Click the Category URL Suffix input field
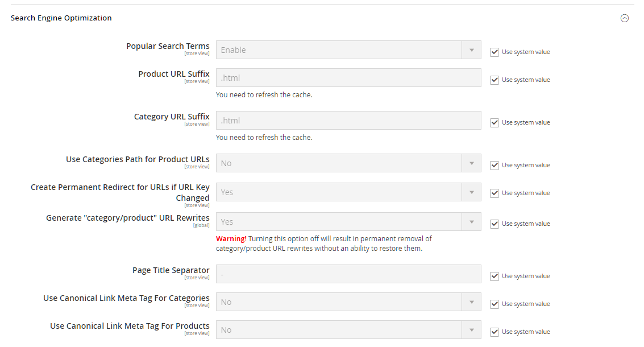644x347 pixels. tap(348, 121)
